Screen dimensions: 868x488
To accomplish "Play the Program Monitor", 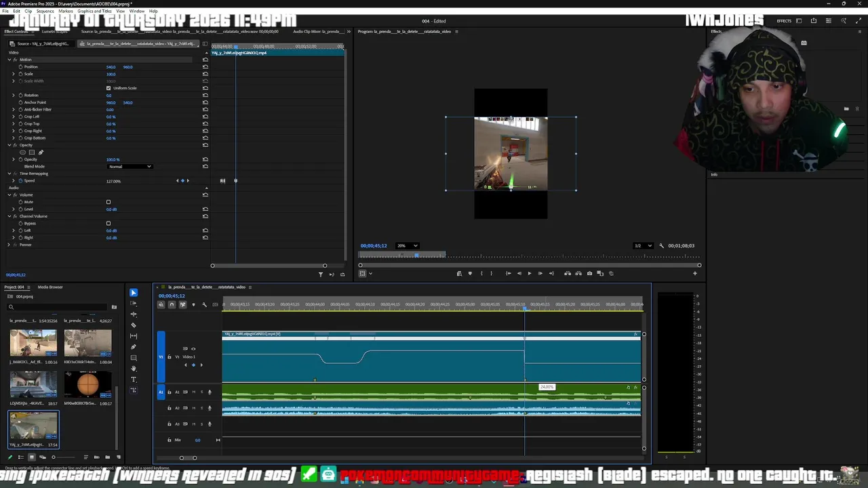I will pyautogui.click(x=530, y=273).
